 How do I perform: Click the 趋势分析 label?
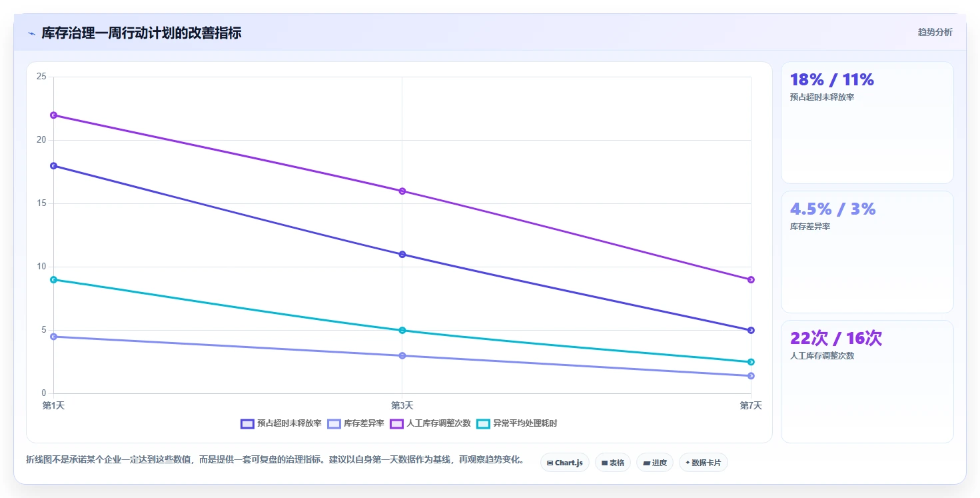[x=935, y=32]
